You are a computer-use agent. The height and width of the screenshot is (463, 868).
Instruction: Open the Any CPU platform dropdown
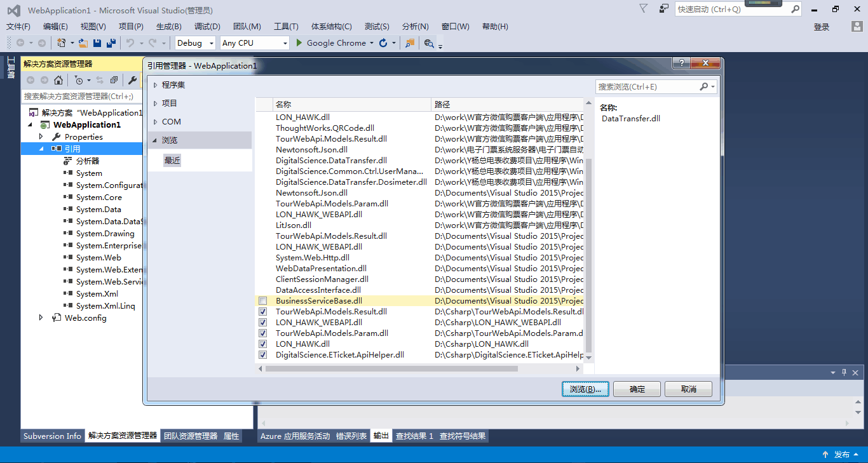[x=254, y=43]
